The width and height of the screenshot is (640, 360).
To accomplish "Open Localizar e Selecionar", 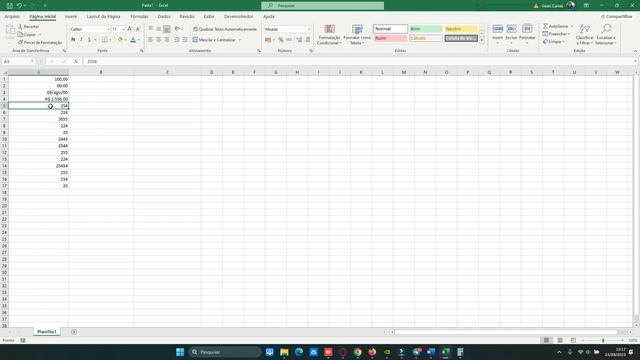I will point(606,35).
